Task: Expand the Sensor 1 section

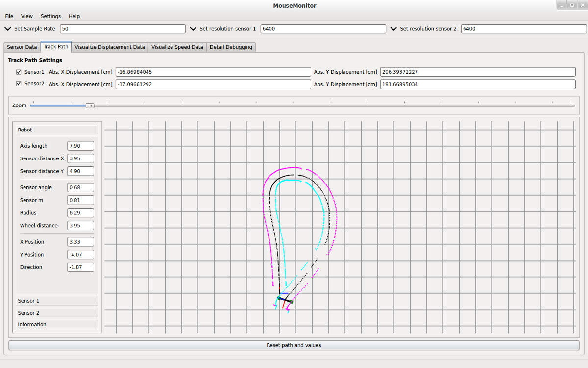Action: click(x=57, y=301)
